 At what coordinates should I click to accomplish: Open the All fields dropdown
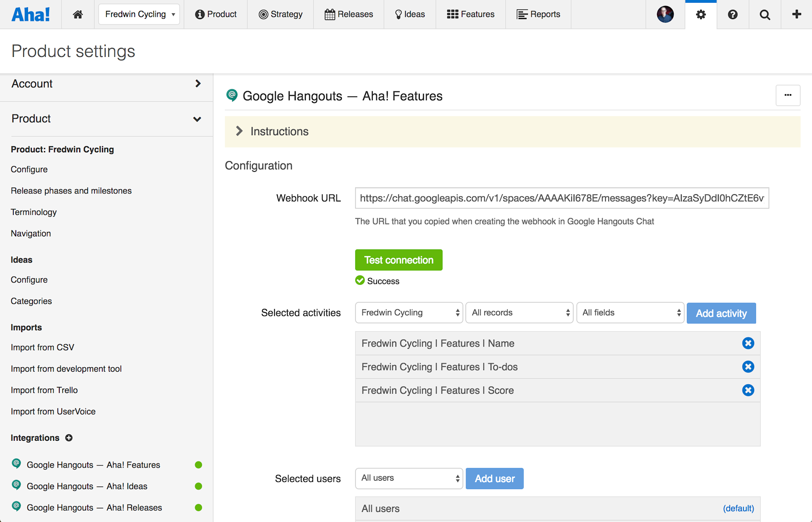(x=630, y=313)
